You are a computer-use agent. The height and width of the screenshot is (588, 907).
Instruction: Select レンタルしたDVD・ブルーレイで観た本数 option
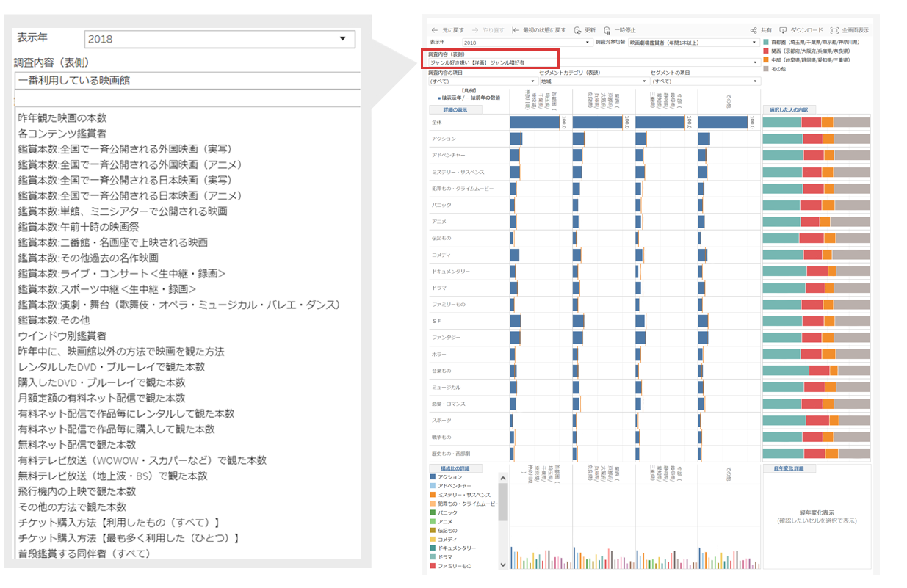(x=112, y=366)
